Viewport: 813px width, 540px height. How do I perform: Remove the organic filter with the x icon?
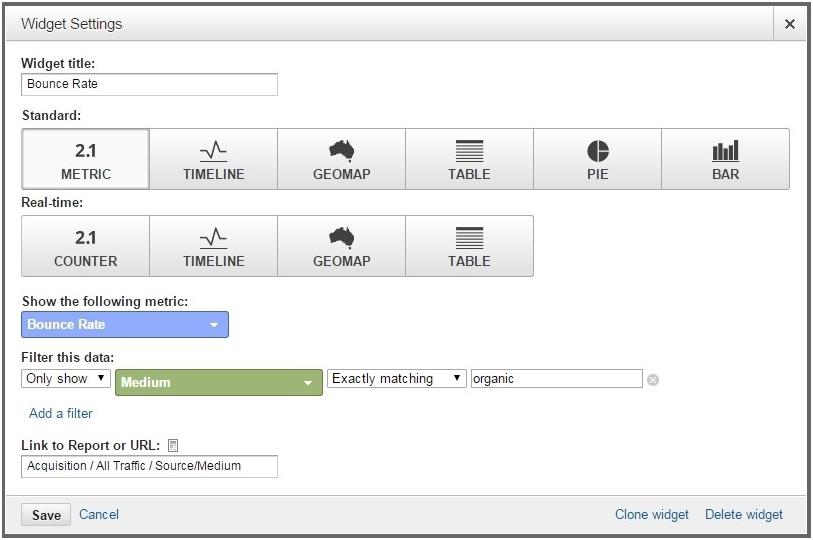click(x=653, y=380)
